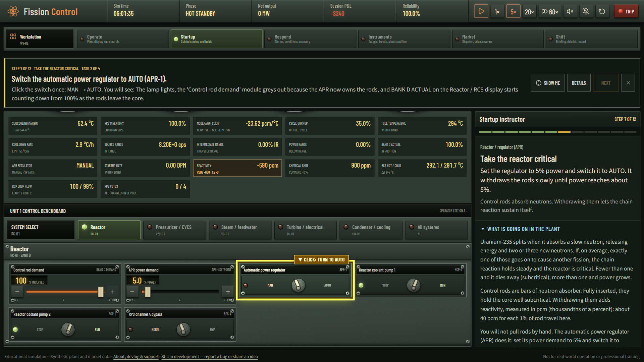644x362 pixels.
Task: Start the simulation with the play button
Action: pyautogui.click(x=481, y=11)
